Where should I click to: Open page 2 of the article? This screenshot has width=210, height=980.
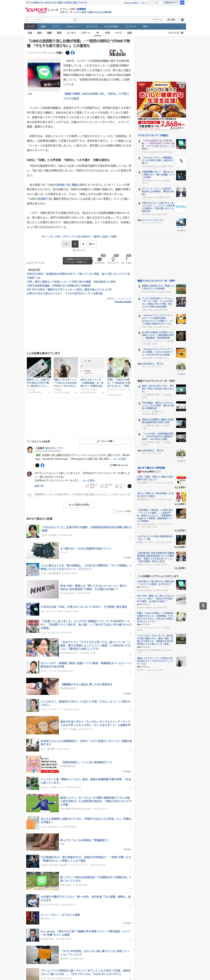83,244
